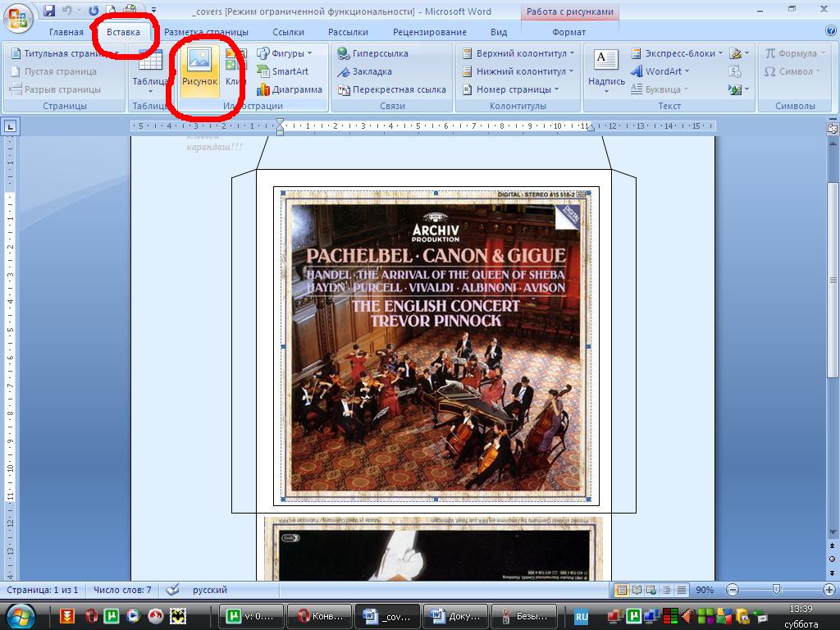Insert date and time via Текст group icon
Viewport: 840px width, 630px height.
pyautogui.click(x=735, y=71)
